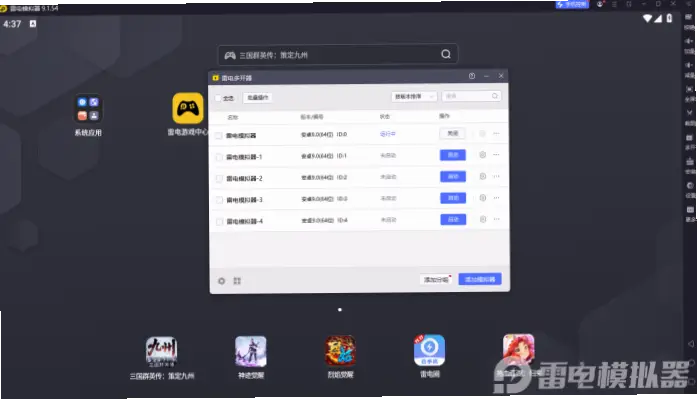Focus the instance search field
This screenshot has width=697, height=400.
tap(471, 96)
